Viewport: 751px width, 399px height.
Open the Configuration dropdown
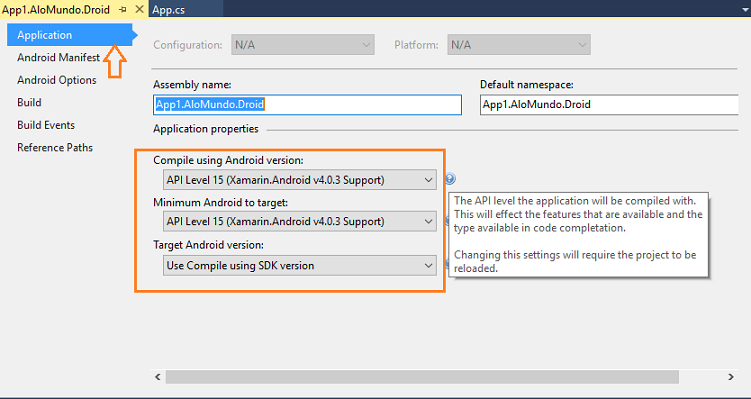[303, 45]
